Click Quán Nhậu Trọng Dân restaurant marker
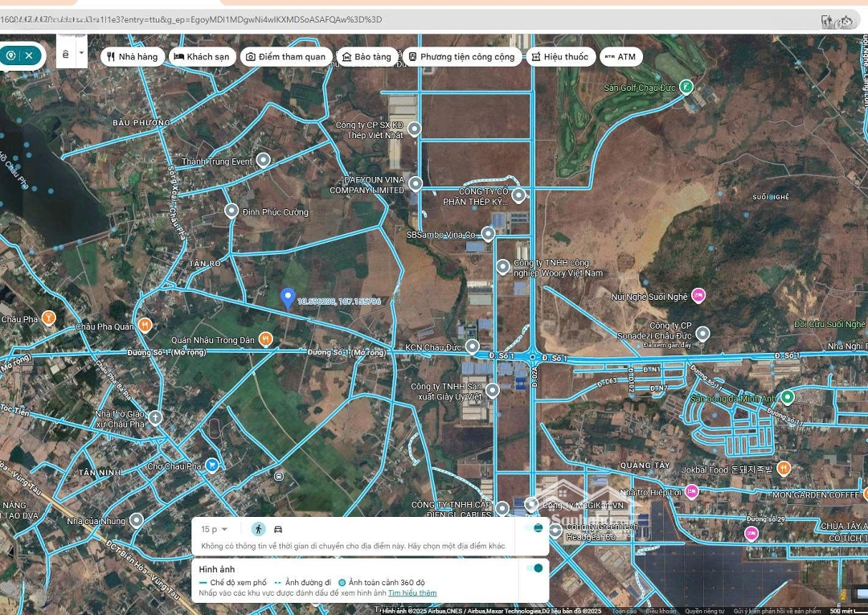The image size is (868, 615). [x=265, y=340]
